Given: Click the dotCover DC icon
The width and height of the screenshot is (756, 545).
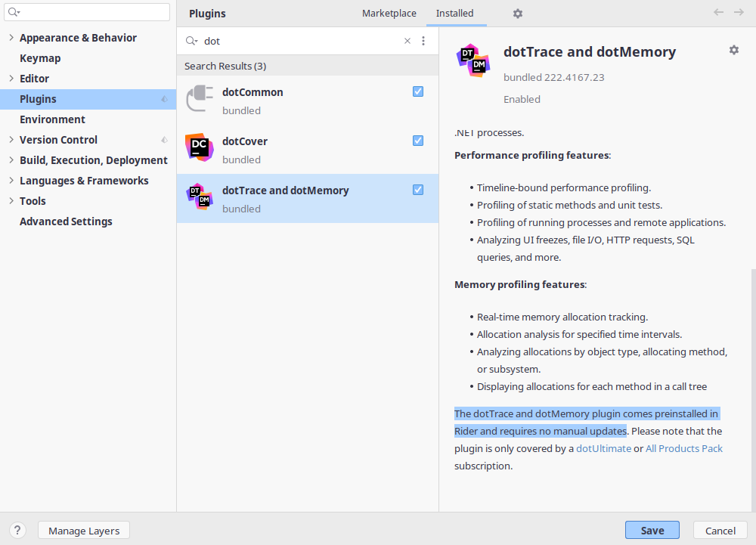Looking at the screenshot, I should [x=200, y=147].
